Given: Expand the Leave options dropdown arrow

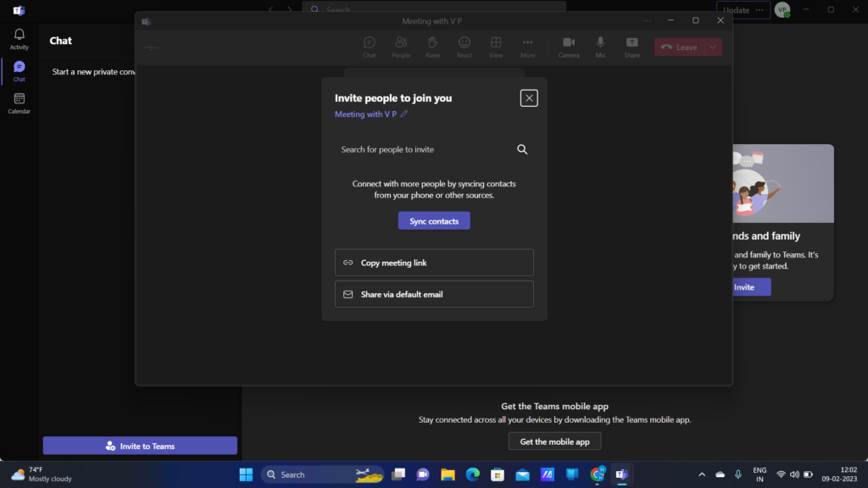Looking at the screenshot, I should pos(713,47).
